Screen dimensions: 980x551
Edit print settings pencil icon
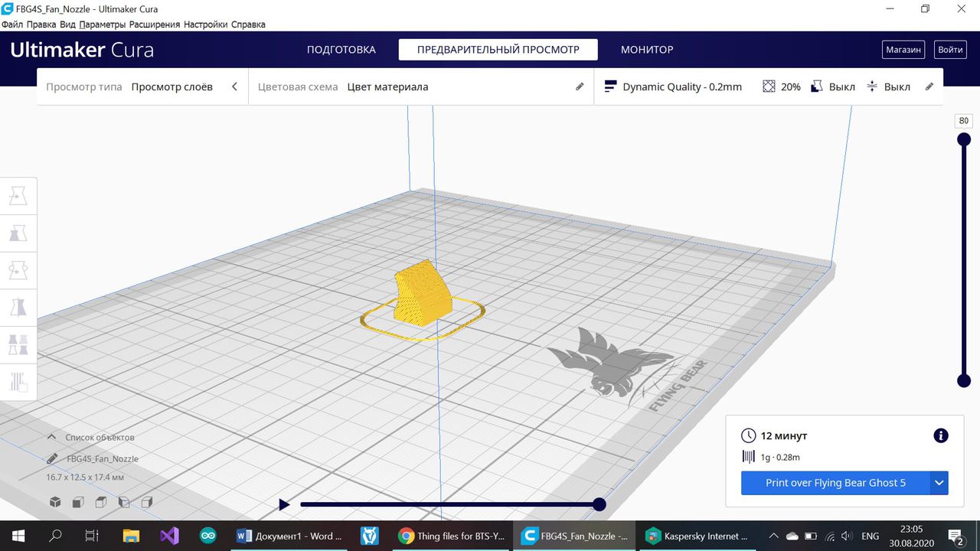(929, 86)
